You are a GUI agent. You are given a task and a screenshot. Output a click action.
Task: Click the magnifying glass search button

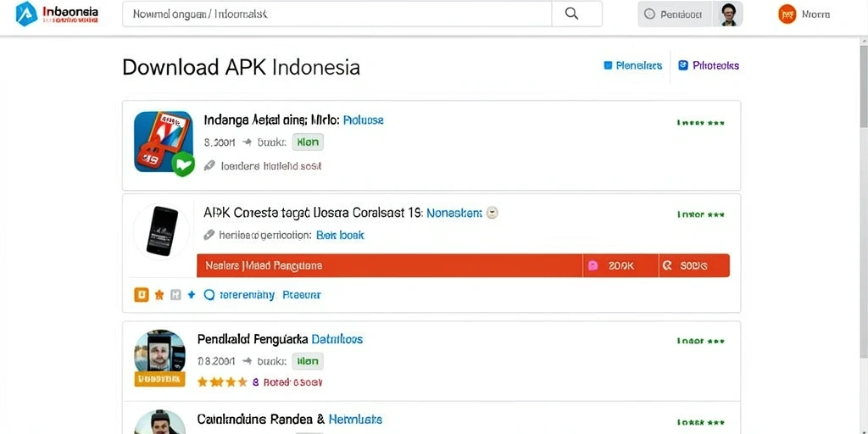click(572, 14)
